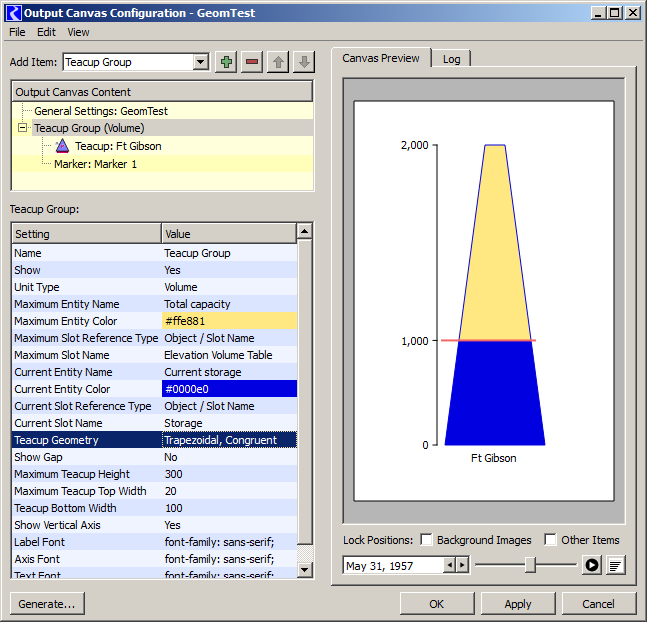
Task: Click the application logo in title bar
Action: [13, 12]
